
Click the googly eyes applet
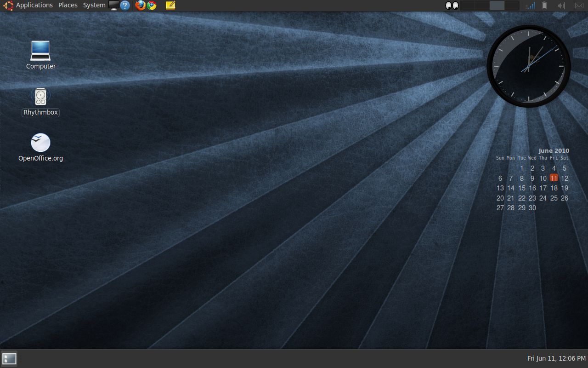tap(452, 6)
